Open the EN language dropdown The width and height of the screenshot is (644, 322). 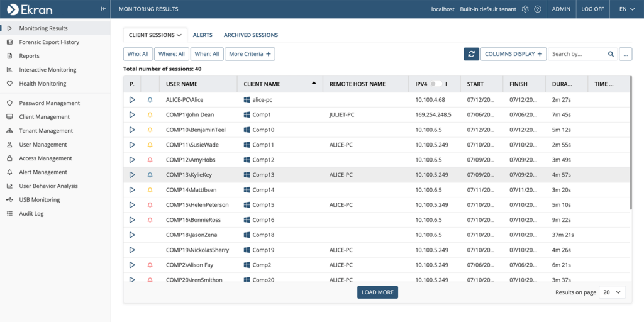pyautogui.click(x=627, y=9)
